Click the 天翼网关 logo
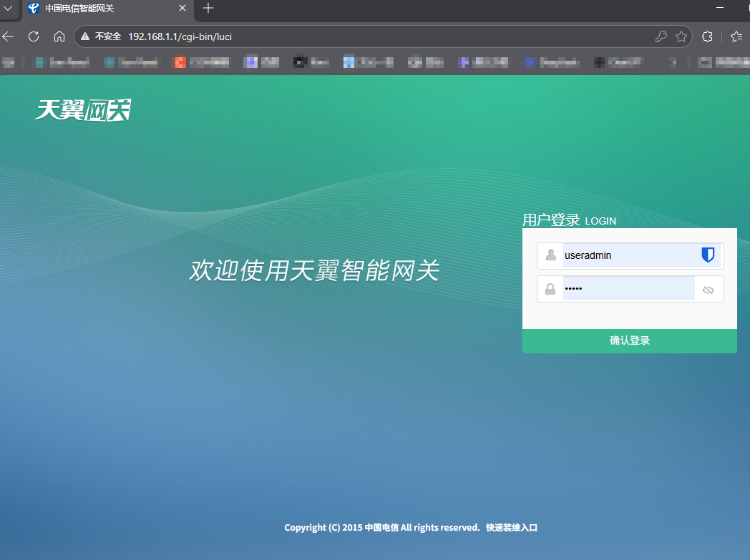 point(83,110)
